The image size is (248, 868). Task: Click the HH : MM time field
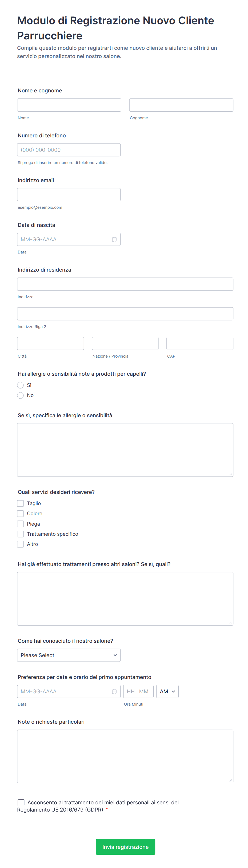[x=138, y=691]
